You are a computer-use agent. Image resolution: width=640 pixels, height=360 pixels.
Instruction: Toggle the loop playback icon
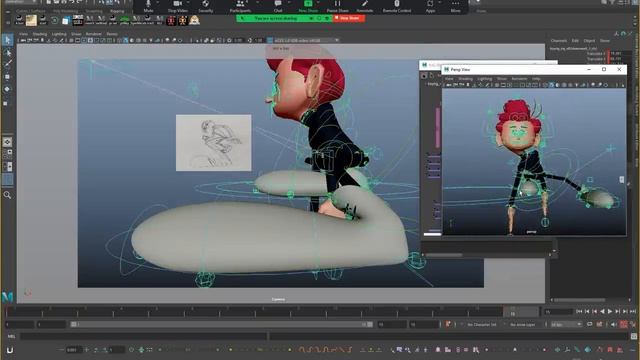point(590,324)
